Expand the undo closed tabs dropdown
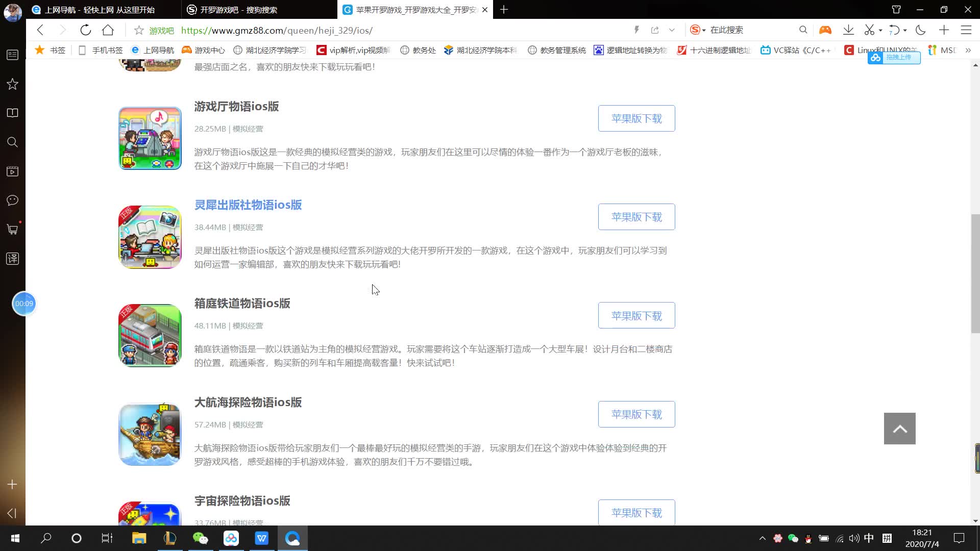This screenshot has height=551, width=980. pos(905,31)
